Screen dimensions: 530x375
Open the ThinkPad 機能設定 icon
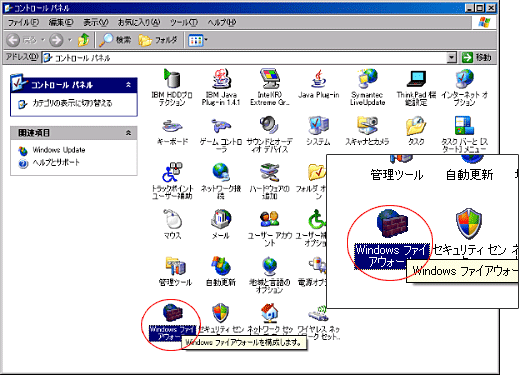[416, 78]
